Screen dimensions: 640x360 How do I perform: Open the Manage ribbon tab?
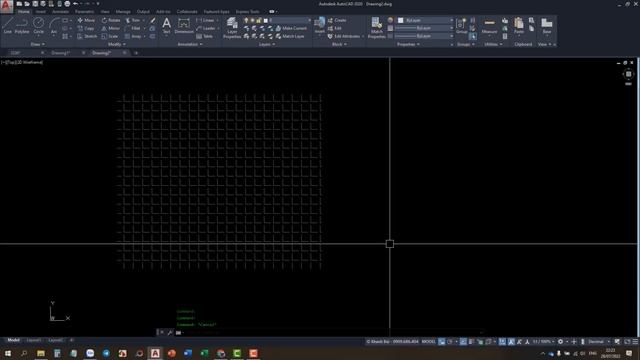(123, 11)
